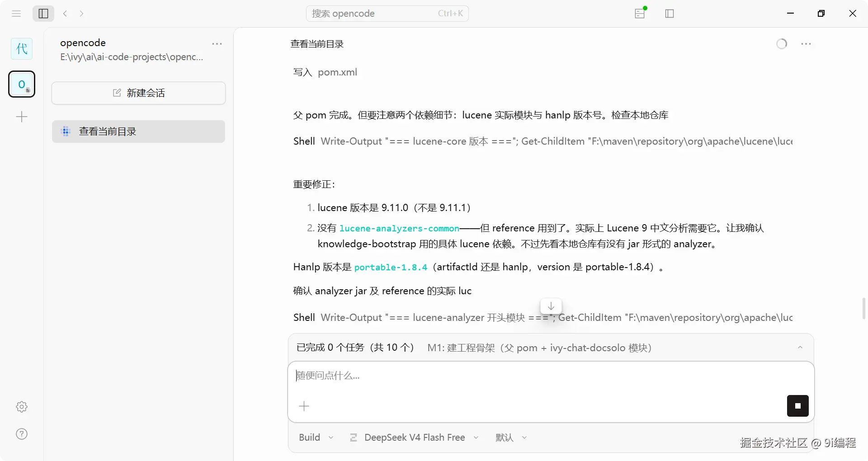Collapse the task progress panel chevron
This screenshot has width=868, height=461.
coord(800,348)
